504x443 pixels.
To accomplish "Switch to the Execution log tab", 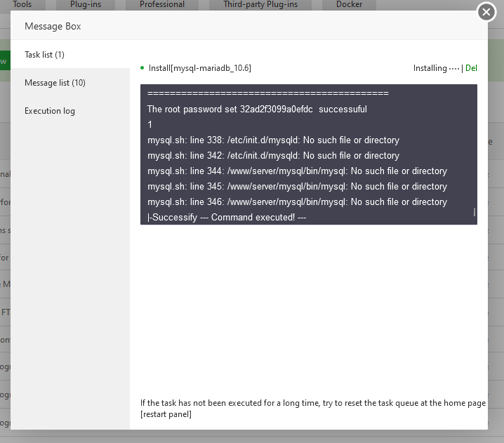I will point(49,111).
